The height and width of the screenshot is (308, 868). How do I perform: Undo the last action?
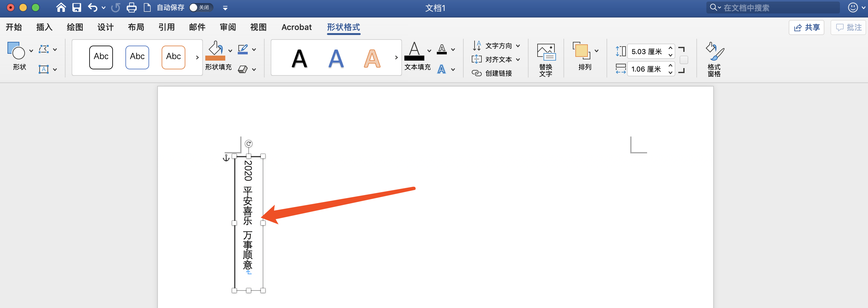click(x=92, y=7)
